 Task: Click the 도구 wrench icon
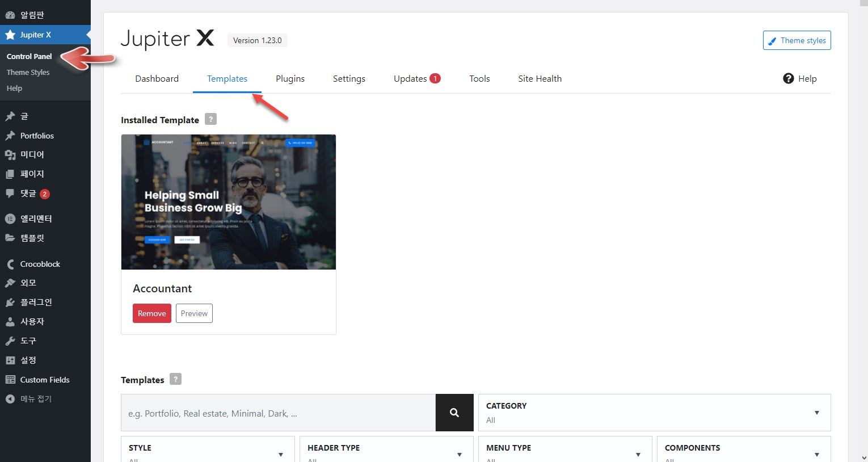tap(10, 341)
